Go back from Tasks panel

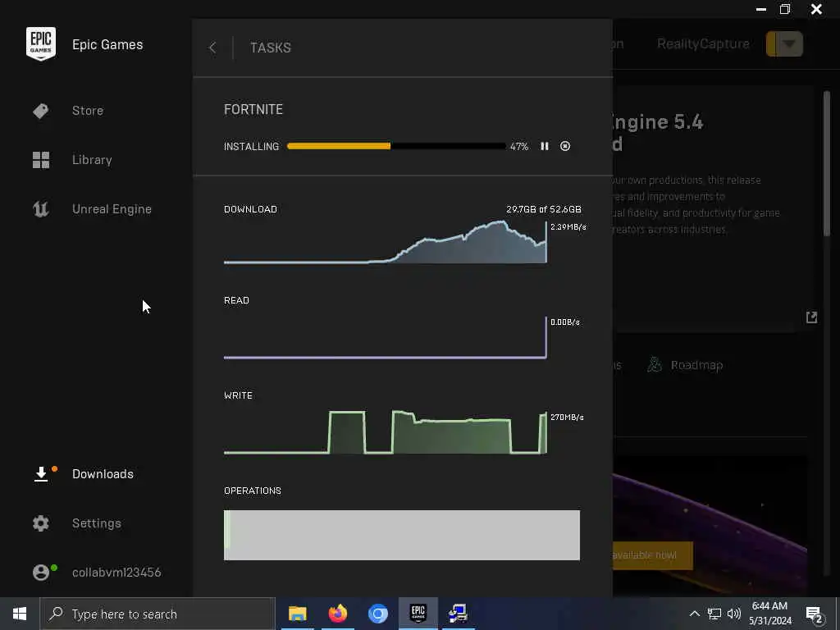coord(212,48)
